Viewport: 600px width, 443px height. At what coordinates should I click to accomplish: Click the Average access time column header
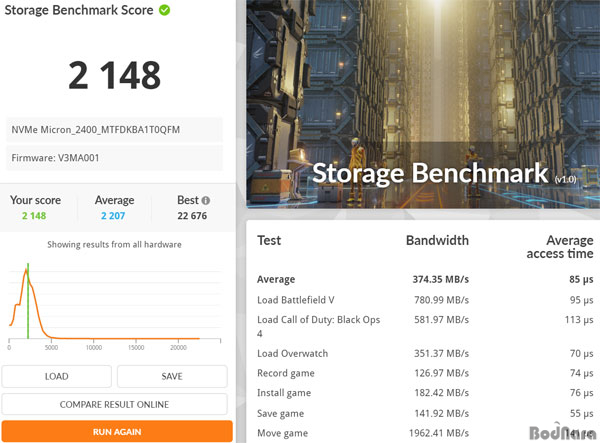click(x=560, y=247)
